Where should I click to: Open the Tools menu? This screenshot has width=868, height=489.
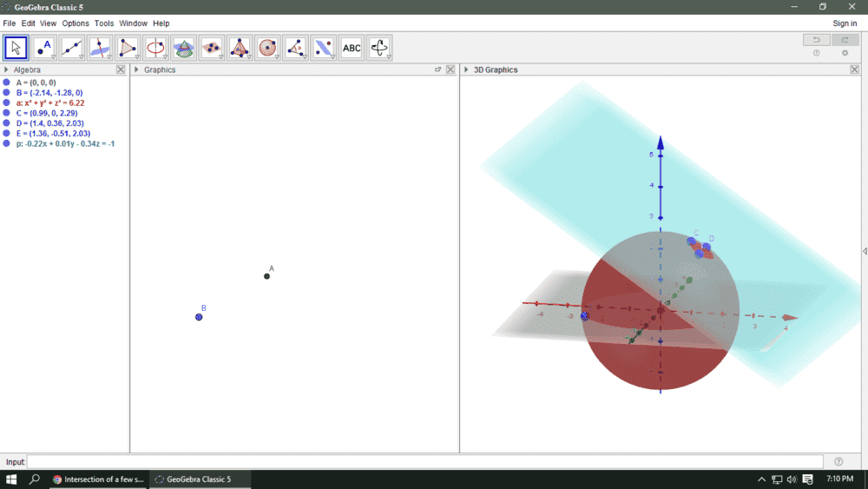point(104,23)
